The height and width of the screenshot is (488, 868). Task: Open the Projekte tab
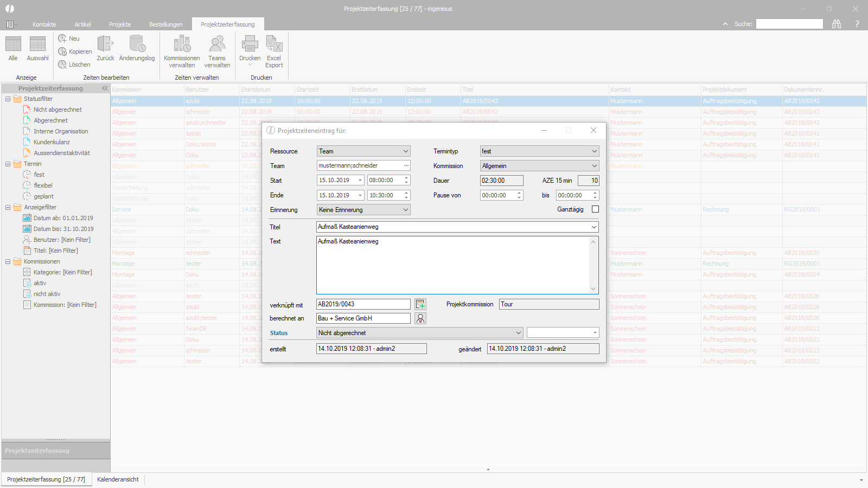click(120, 24)
